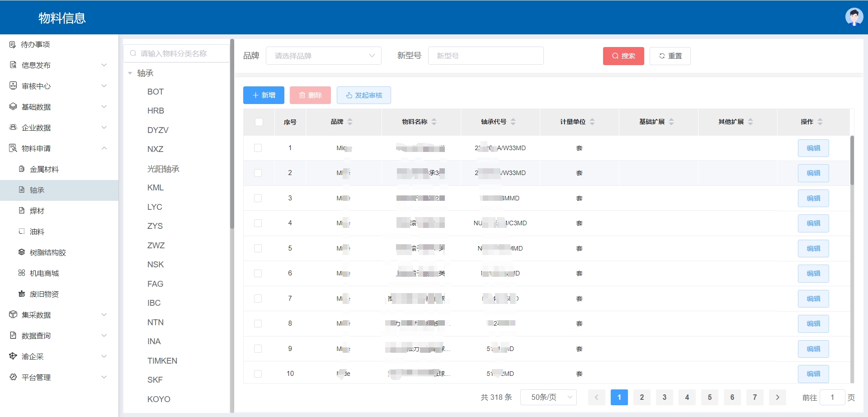
Task: Click the table's vertical scrollbar
Action: (852, 161)
